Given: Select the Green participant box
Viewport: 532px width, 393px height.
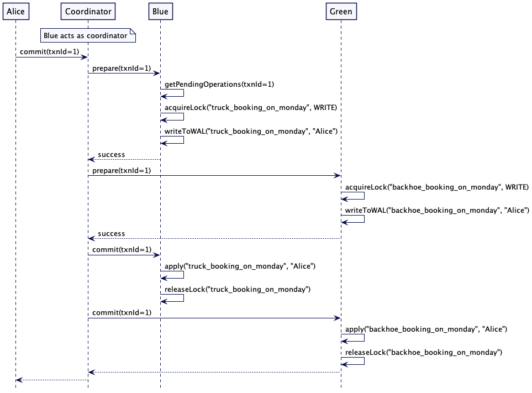Looking at the screenshot, I should click(x=341, y=11).
